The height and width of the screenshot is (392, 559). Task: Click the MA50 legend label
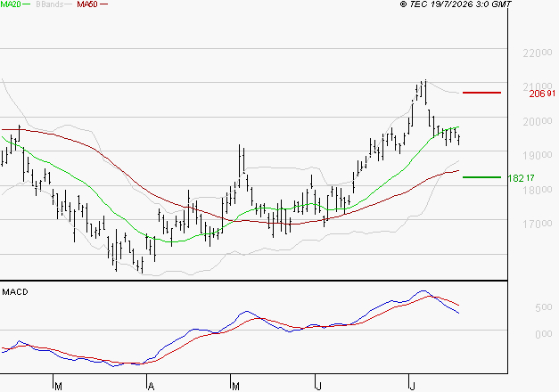(87, 4)
